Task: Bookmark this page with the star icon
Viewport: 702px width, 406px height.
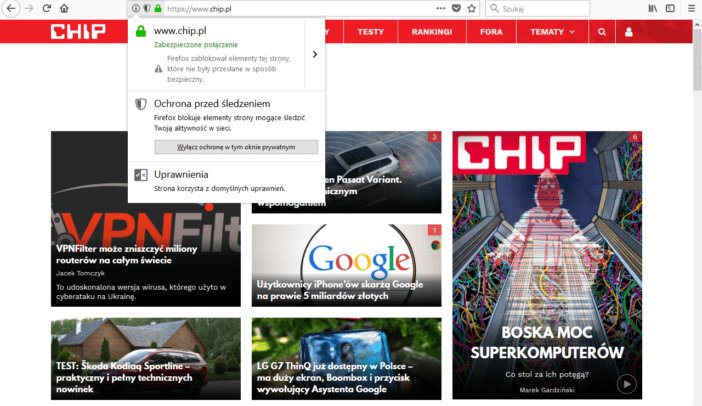Action: click(x=471, y=9)
